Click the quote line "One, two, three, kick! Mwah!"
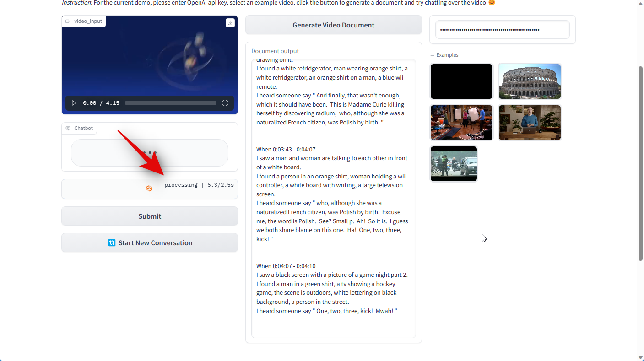 pyautogui.click(x=327, y=311)
